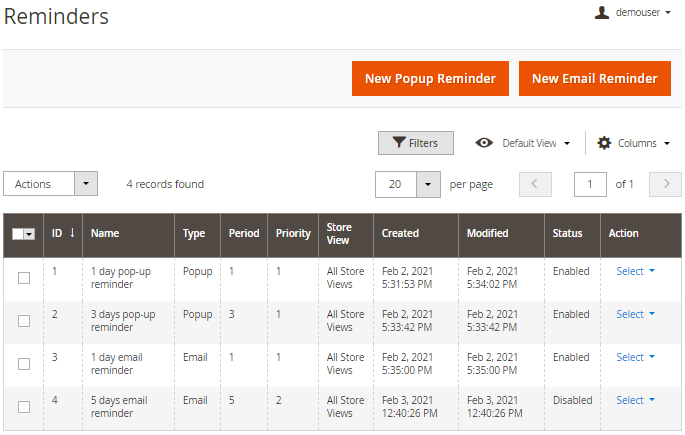Image resolution: width=685 pixels, height=435 pixels.
Task: Click the Columns gear icon
Action: coord(604,143)
